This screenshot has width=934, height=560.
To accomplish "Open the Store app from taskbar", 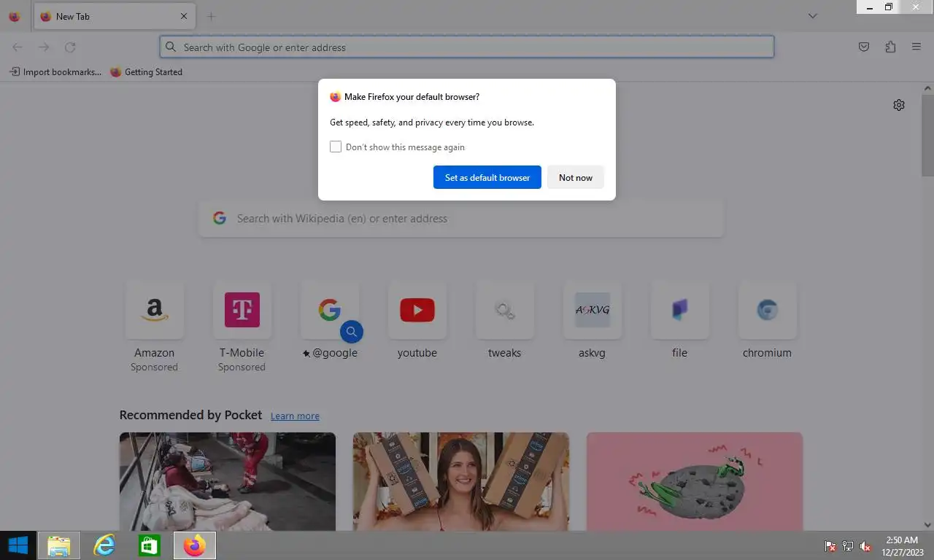I will click(x=150, y=545).
